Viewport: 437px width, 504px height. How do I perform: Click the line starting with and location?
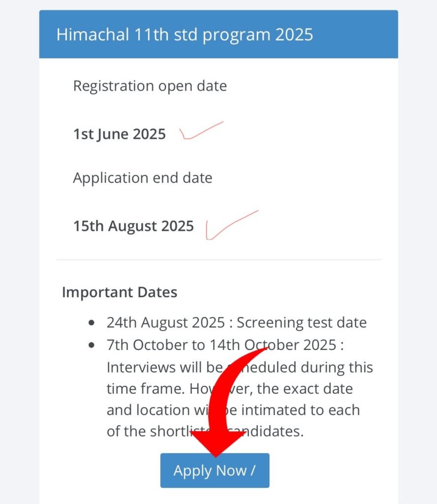point(153,410)
